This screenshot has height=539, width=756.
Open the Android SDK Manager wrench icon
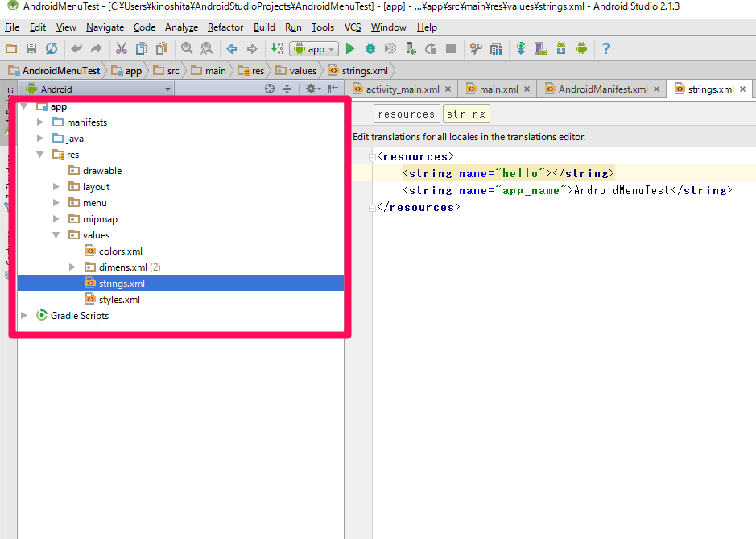coord(476,48)
